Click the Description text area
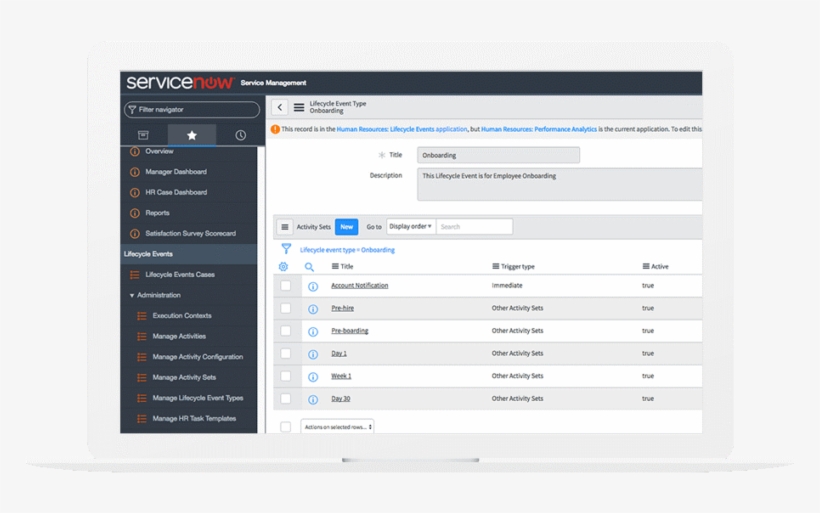 click(x=560, y=184)
